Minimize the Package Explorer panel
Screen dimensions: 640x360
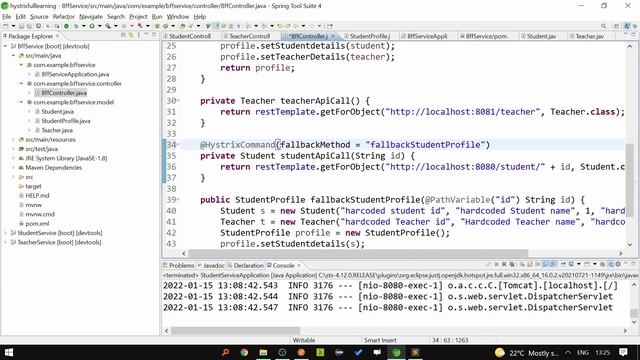click(x=146, y=35)
